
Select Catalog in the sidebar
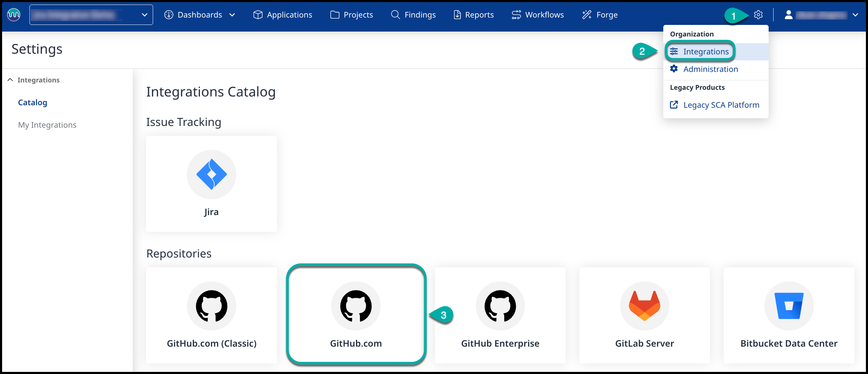coord(33,102)
